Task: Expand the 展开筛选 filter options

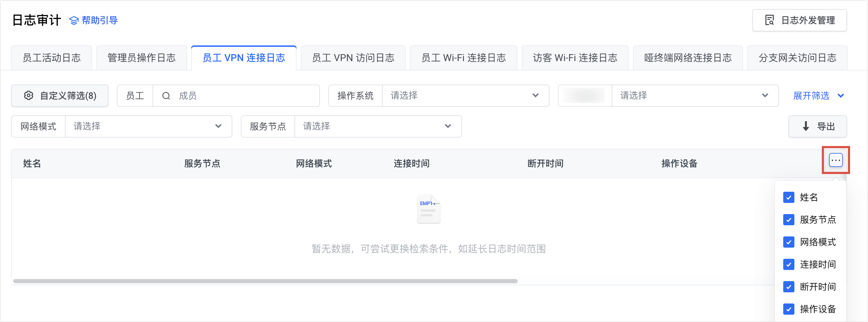Action: [818, 96]
